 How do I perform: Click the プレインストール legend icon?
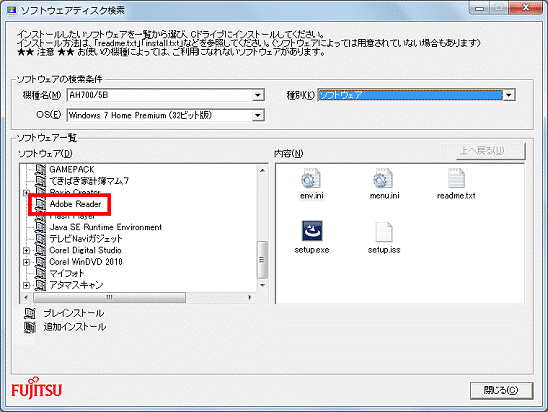(30, 313)
